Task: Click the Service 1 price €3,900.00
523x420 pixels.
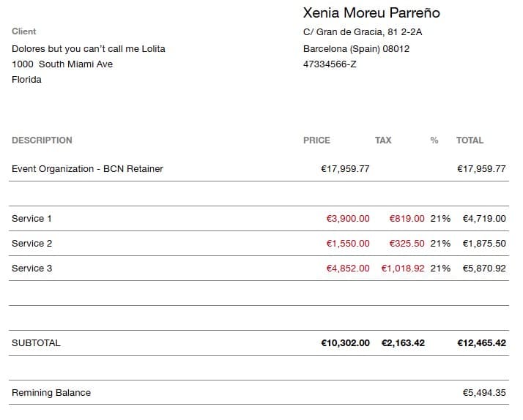Action: [x=348, y=219]
